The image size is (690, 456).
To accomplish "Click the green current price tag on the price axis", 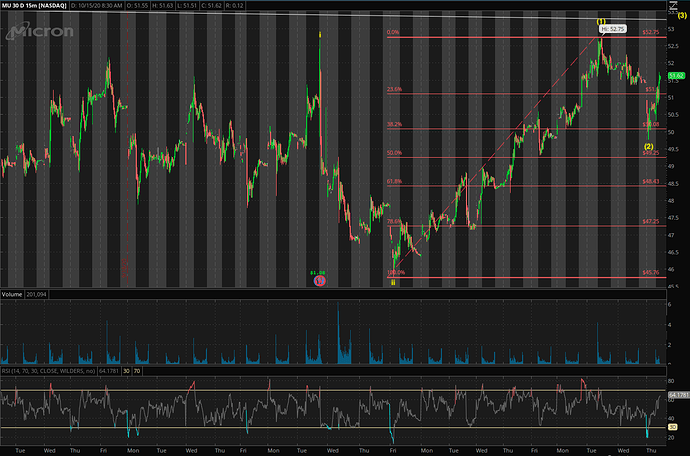I will (x=675, y=75).
